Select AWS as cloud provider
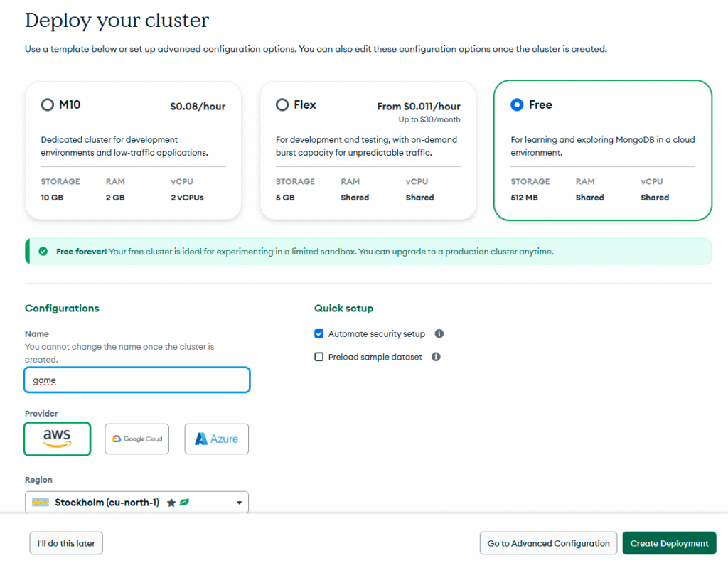 click(x=57, y=439)
